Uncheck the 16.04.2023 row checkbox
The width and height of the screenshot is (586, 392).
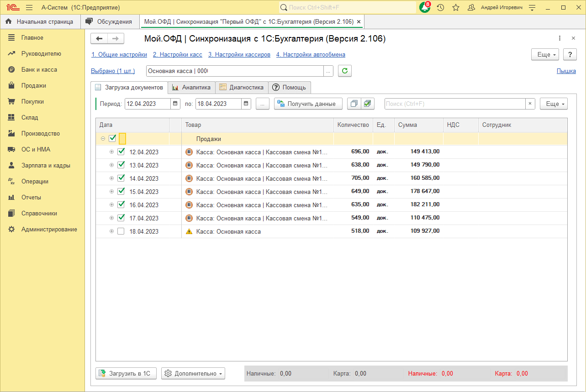click(121, 205)
